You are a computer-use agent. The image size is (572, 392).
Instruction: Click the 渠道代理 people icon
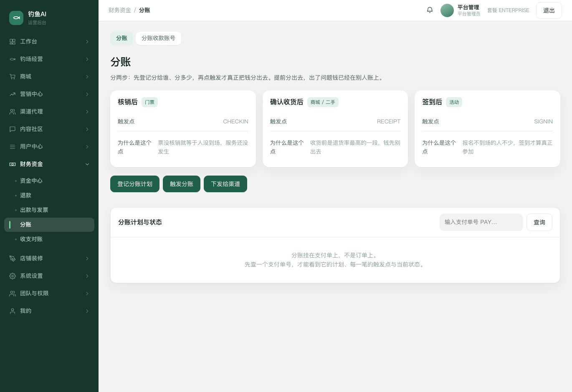click(x=13, y=112)
